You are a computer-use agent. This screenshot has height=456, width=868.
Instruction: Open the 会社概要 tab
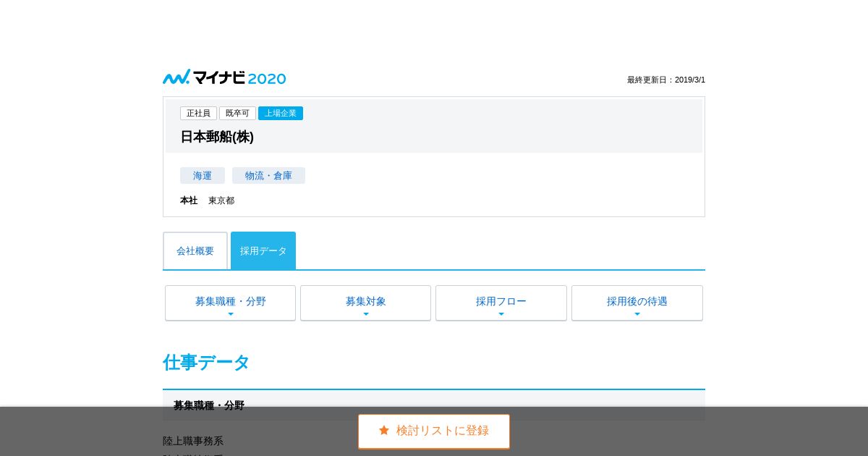pyautogui.click(x=195, y=251)
